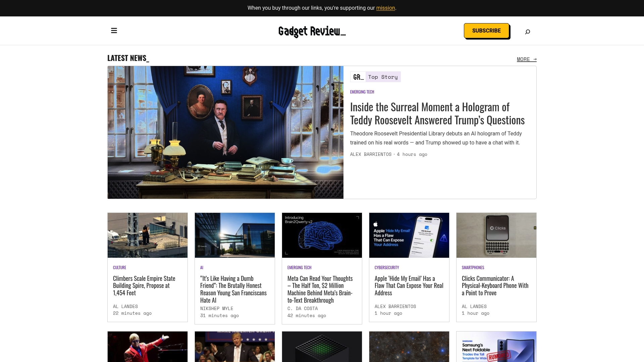
Task: Open the starfield space image thumbnail
Action: point(409,347)
